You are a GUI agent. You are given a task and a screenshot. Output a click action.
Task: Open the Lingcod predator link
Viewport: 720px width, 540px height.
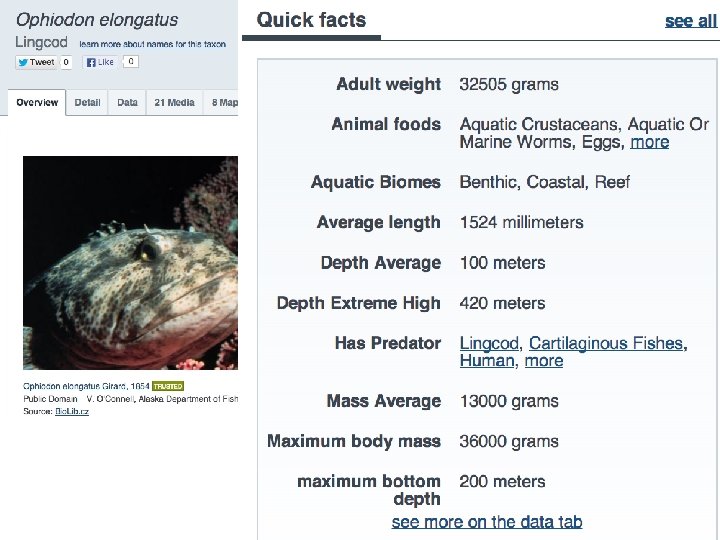[x=489, y=343]
